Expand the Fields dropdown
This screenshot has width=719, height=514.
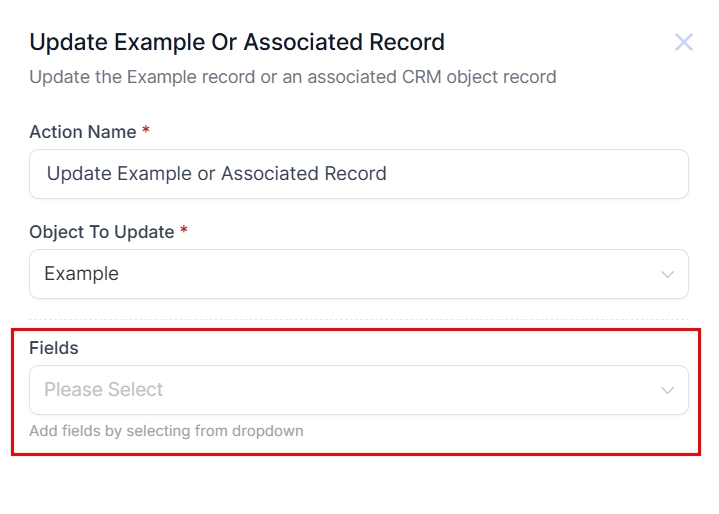(358, 390)
